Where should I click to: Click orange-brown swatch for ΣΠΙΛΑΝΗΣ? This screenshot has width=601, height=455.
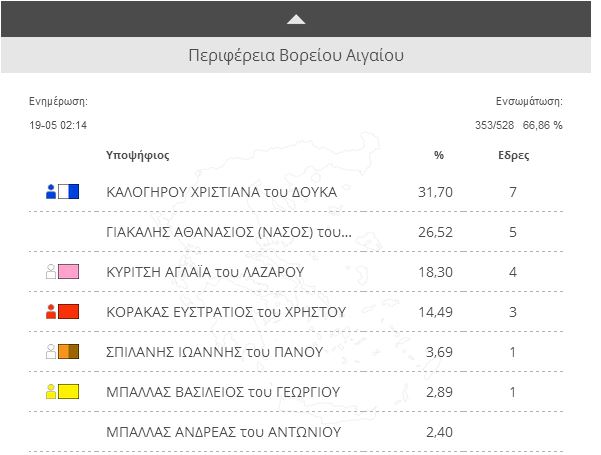click(69, 351)
